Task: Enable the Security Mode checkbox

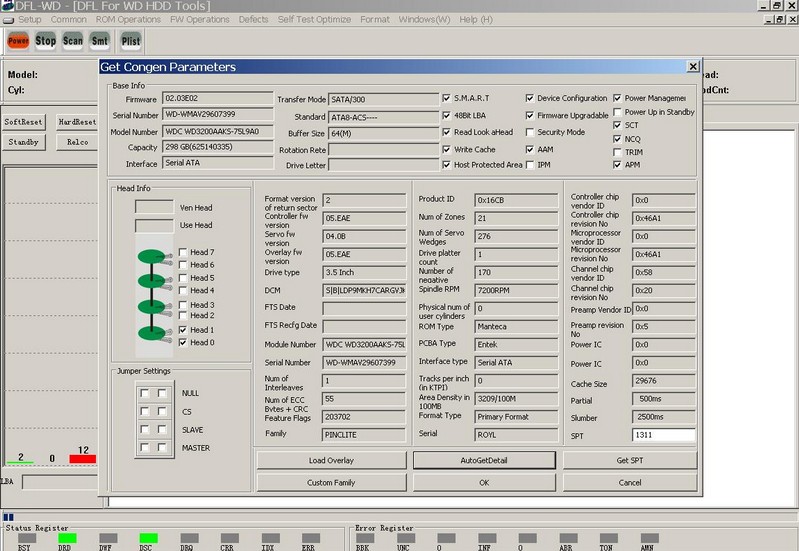Action: point(529,132)
